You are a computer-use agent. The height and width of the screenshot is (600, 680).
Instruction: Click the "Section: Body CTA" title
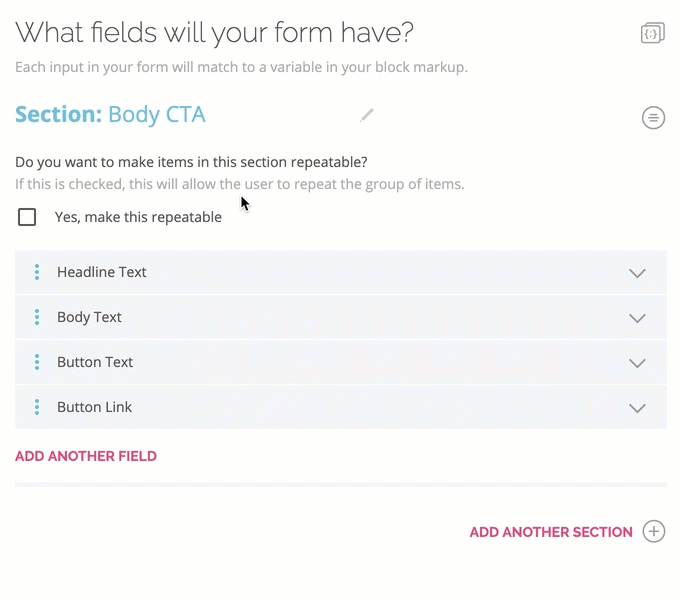click(111, 115)
